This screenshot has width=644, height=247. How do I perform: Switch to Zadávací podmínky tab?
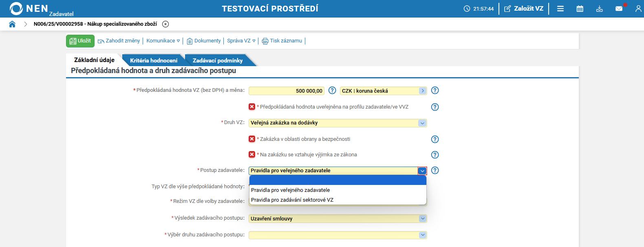coord(218,60)
